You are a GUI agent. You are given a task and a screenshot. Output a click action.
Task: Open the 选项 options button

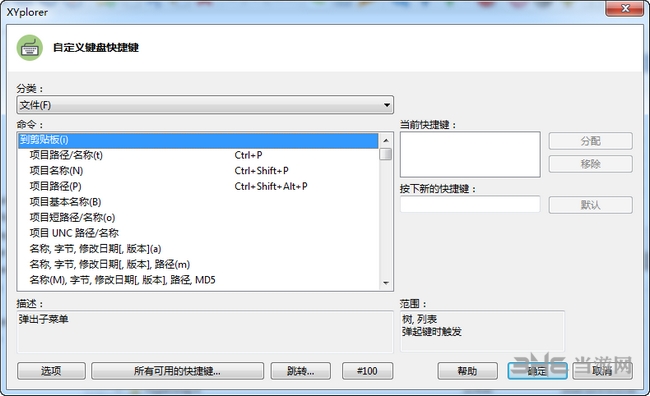[x=51, y=371]
